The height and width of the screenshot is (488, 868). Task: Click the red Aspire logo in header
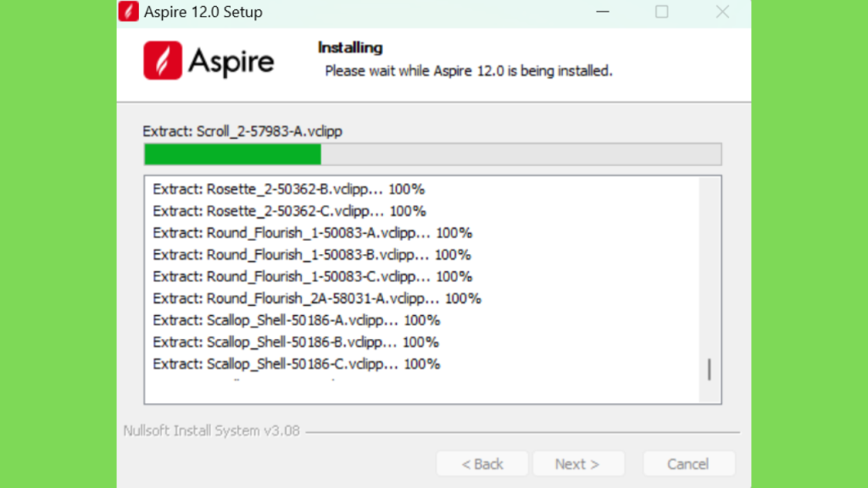click(x=163, y=61)
